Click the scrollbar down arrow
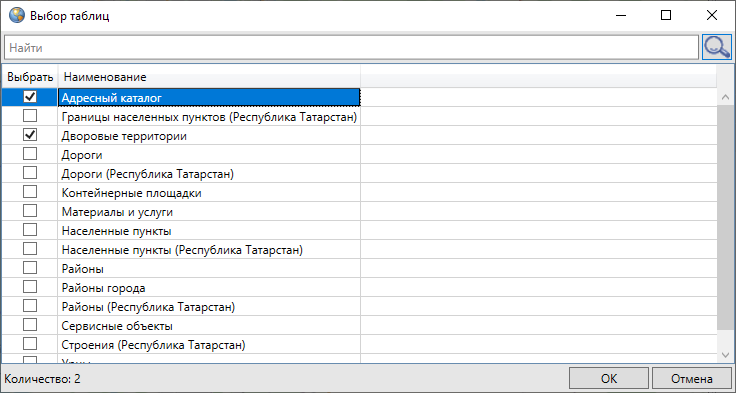 click(725, 354)
